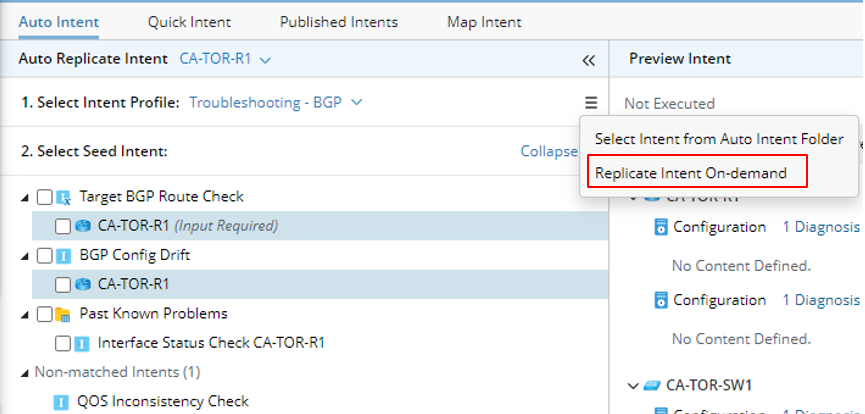Check Interface Status Check CA-TOR-R1 checkbox

coord(63,343)
